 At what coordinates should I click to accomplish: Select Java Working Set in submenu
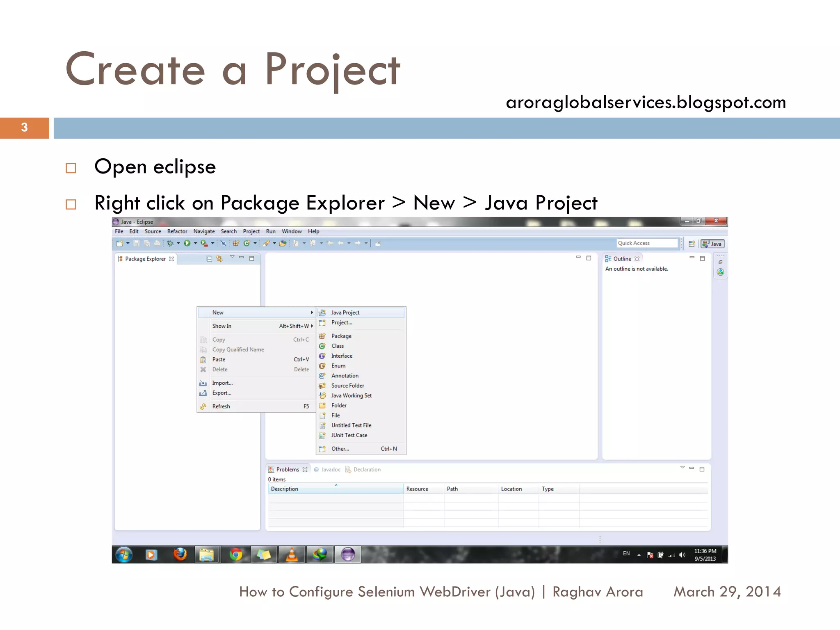(x=361, y=395)
